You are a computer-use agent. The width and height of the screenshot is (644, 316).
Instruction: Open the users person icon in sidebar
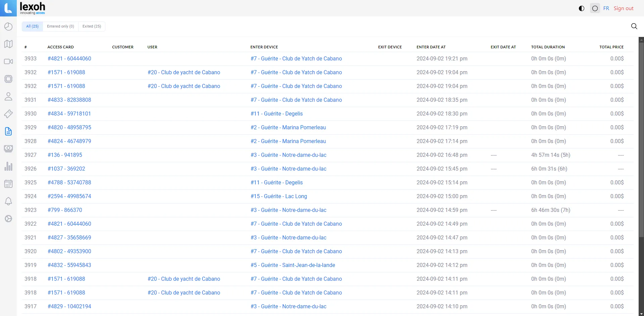pos(8,96)
